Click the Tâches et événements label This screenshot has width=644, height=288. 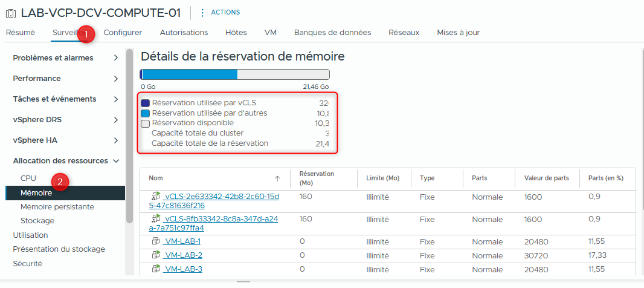pos(54,99)
